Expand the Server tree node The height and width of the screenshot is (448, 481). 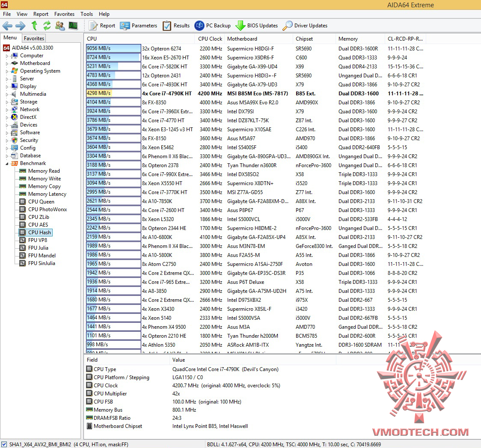[7, 79]
